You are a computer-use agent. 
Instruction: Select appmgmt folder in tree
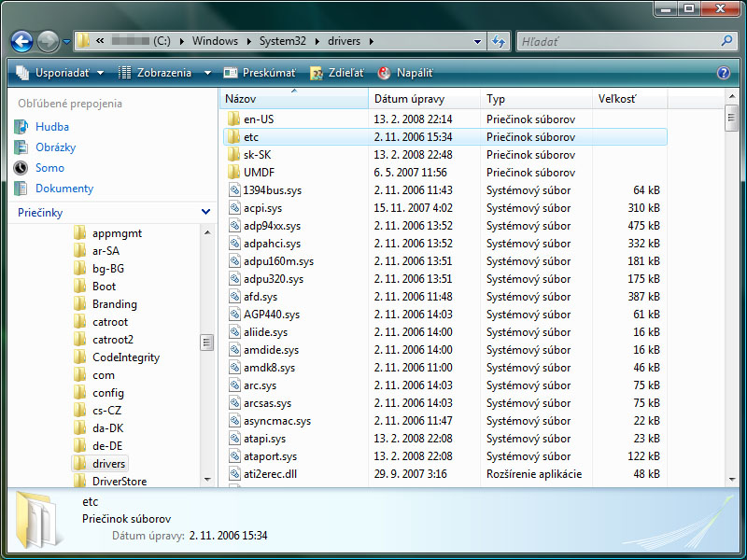(x=118, y=233)
